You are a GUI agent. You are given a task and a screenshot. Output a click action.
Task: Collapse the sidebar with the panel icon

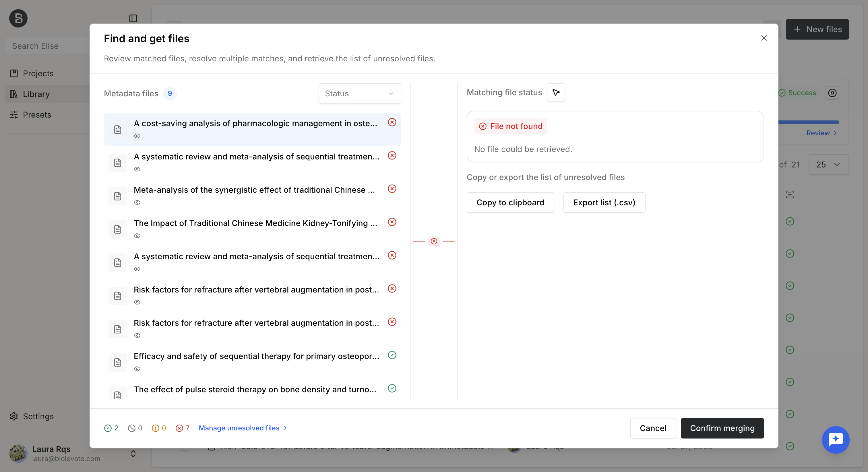[x=133, y=18]
